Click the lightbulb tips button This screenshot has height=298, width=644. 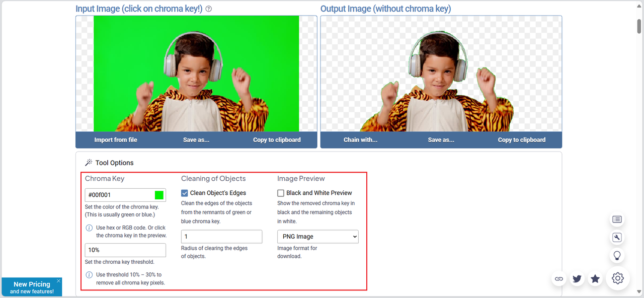pyautogui.click(x=617, y=256)
